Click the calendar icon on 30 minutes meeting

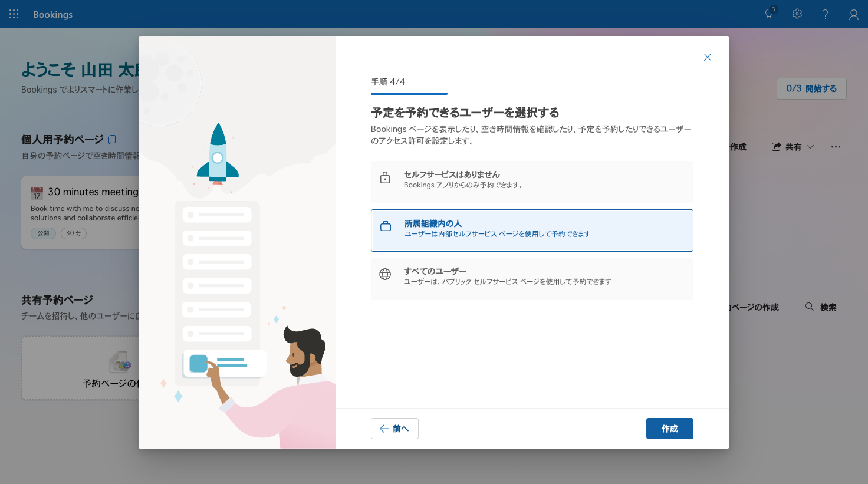pos(37,193)
